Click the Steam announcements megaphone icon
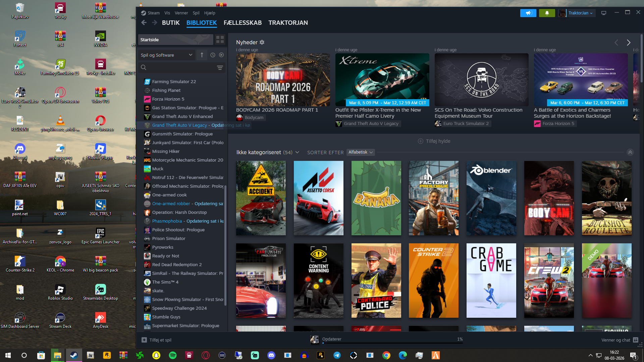Image resolution: width=644 pixels, height=362 pixels. 528,13
